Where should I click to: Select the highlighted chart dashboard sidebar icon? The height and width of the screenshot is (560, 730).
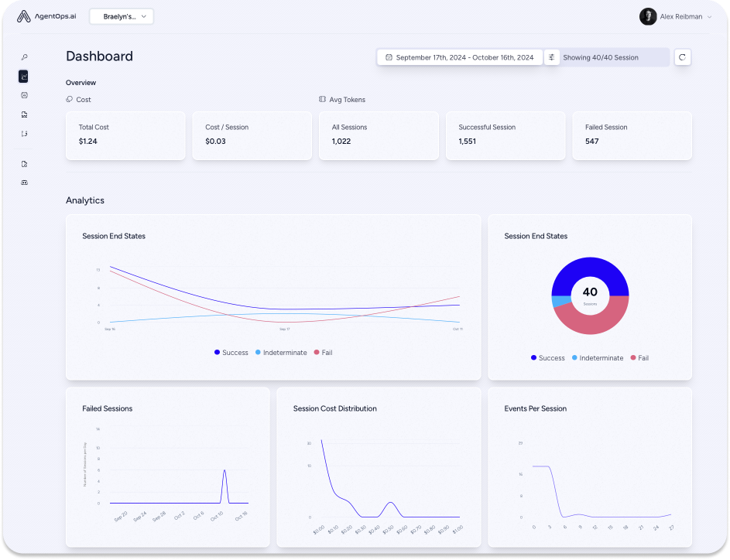24,77
